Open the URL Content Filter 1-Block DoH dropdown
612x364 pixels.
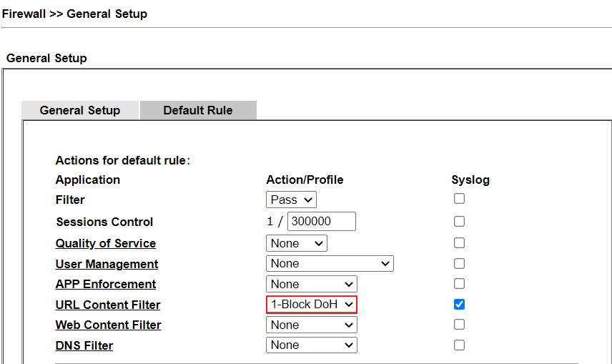(x=312, y=305)
